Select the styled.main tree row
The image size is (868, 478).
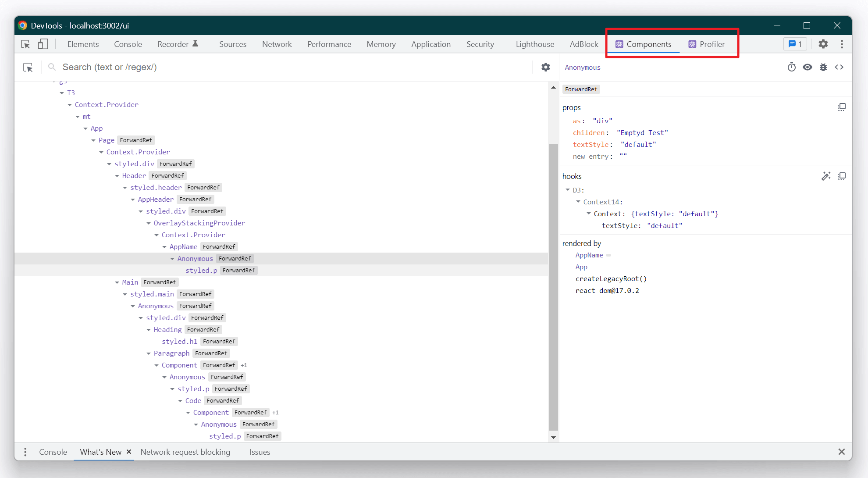click(281, 294)
